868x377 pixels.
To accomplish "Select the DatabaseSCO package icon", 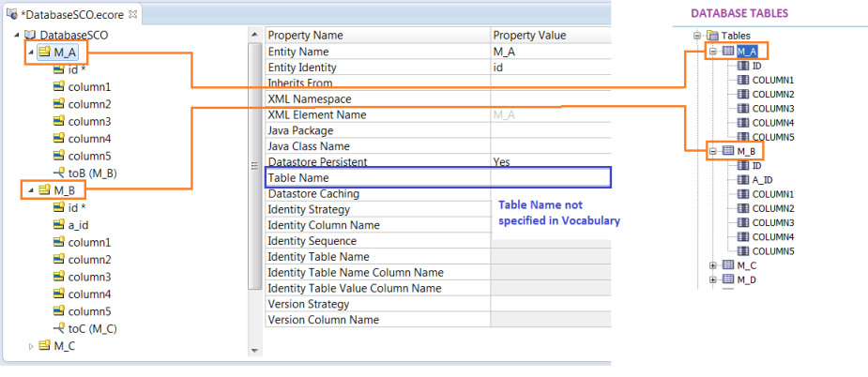I will coord(30,35).
